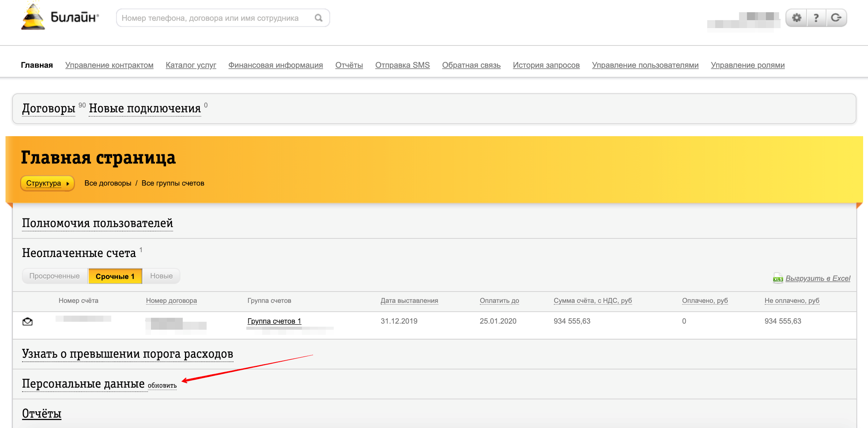
Task: Sort by Не оплачено, руб column
Action: pyautogui.click(x=792, y=301)
